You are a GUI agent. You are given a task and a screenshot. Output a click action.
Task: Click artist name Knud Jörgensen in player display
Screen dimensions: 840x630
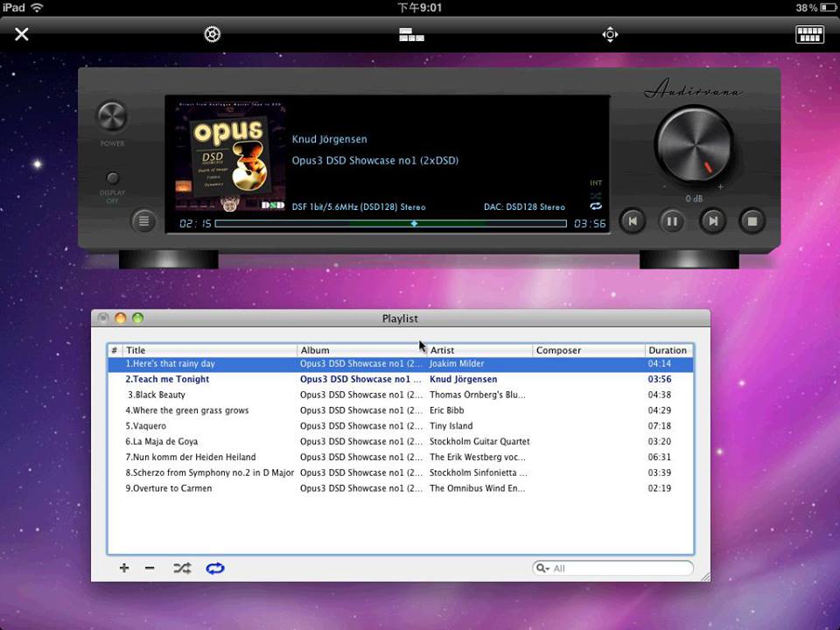pos(330,139)
